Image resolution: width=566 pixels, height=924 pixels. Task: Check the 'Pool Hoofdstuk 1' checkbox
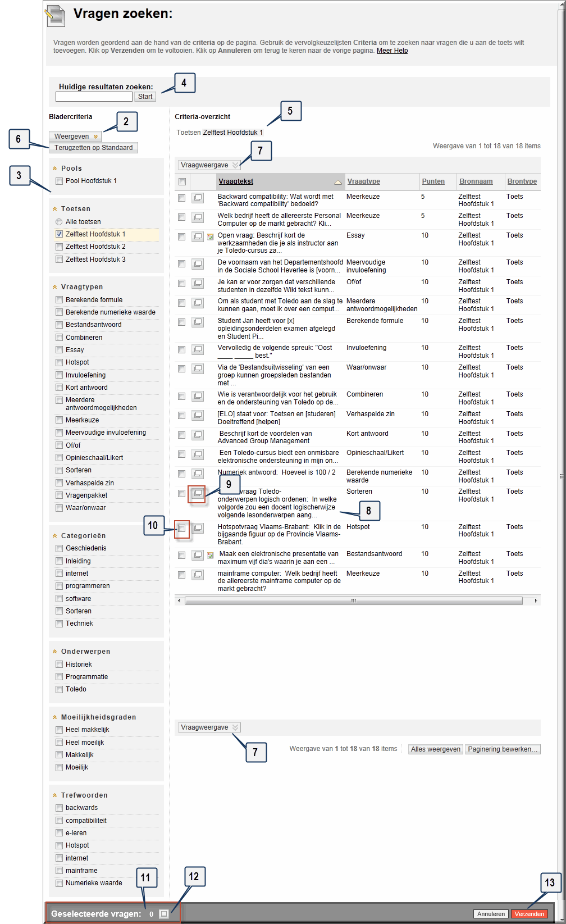point(59,181)
